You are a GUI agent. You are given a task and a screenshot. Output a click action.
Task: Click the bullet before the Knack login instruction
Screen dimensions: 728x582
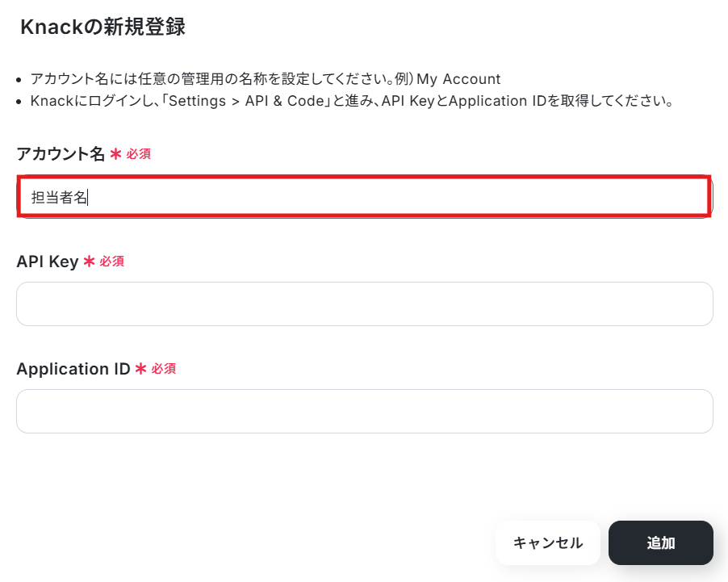point(19,102)
